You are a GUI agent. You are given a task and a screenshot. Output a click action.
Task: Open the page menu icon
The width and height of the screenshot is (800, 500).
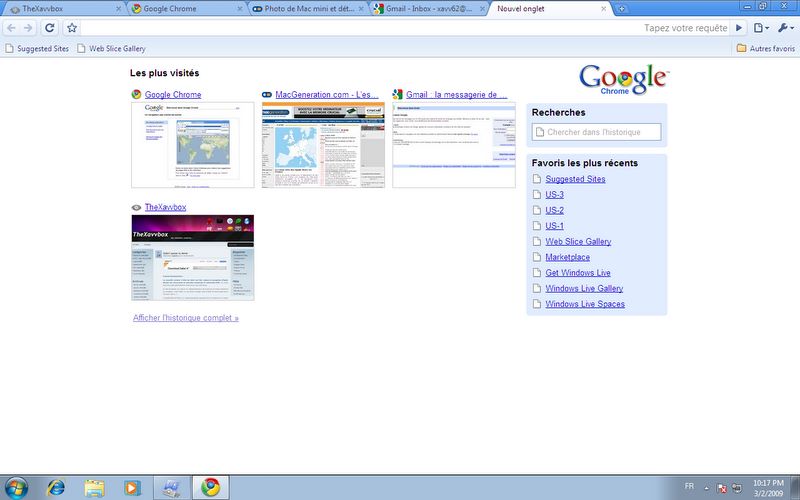[x=761, y=28]
